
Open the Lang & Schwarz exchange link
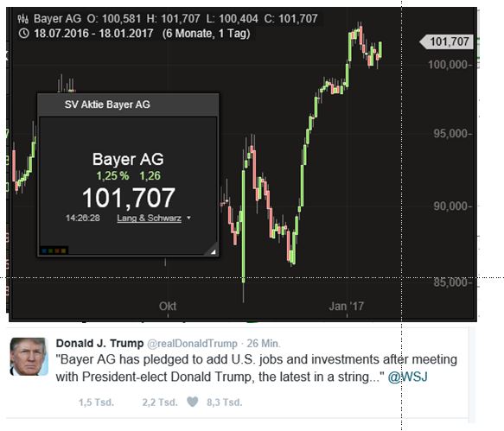tap(150, 218)
